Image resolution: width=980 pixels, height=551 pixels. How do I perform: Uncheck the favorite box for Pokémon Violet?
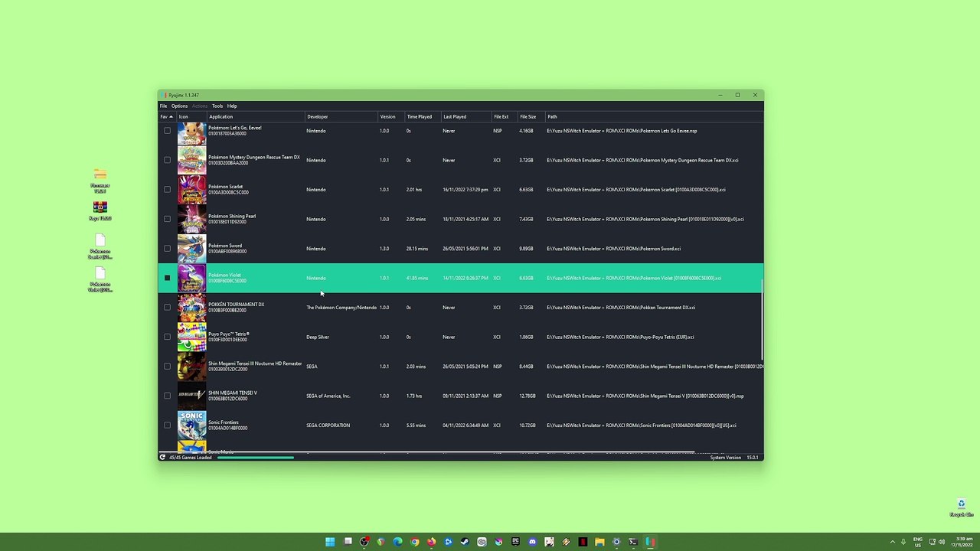tap(167, 278)
